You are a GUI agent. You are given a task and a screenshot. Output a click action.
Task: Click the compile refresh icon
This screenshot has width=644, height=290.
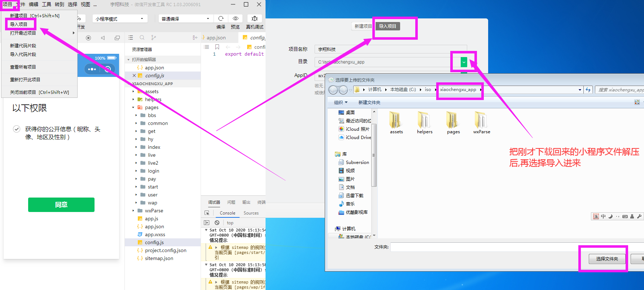221,18
